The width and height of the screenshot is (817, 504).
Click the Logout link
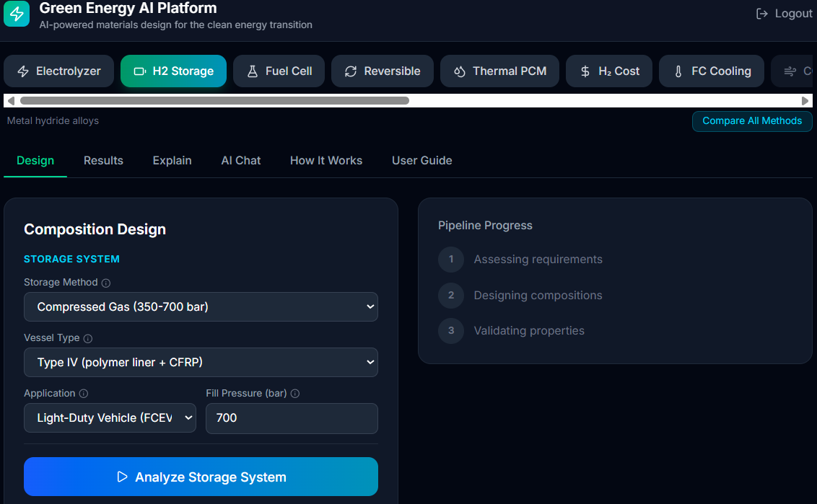point(785,14)
